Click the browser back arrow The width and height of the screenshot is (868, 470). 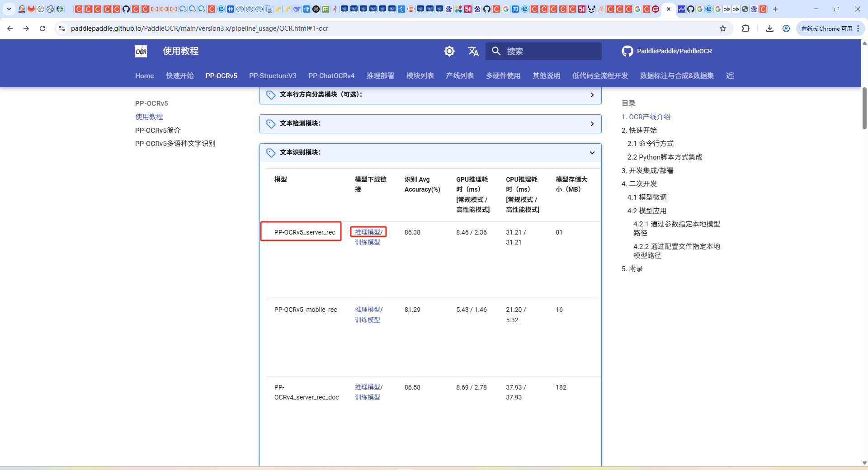(10, 28)
